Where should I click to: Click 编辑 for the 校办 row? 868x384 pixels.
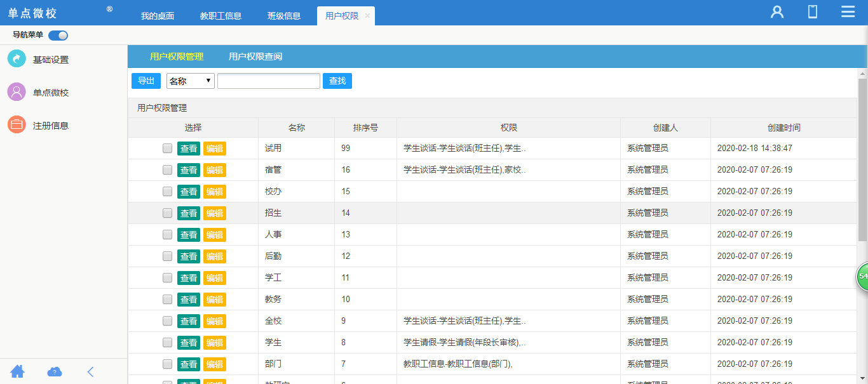215,192
